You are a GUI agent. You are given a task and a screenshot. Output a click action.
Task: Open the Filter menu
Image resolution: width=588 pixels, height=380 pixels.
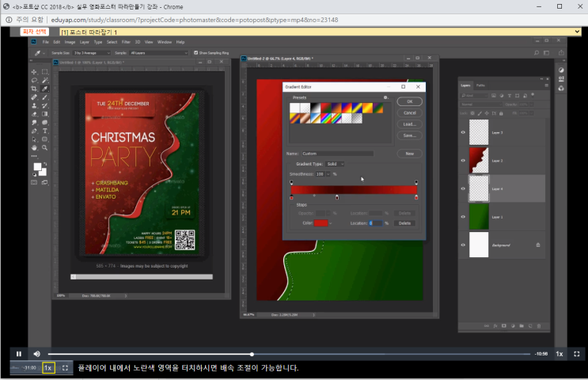point(126,42)
